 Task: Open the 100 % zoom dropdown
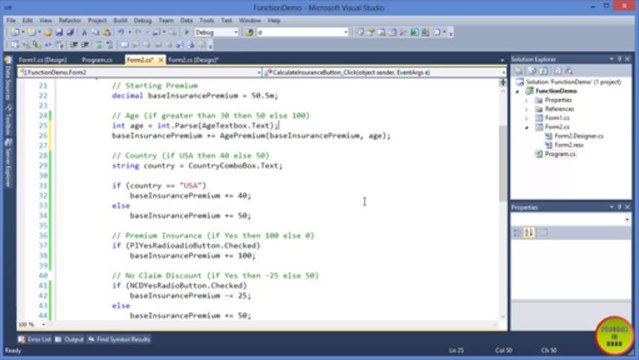coord(44,325)
